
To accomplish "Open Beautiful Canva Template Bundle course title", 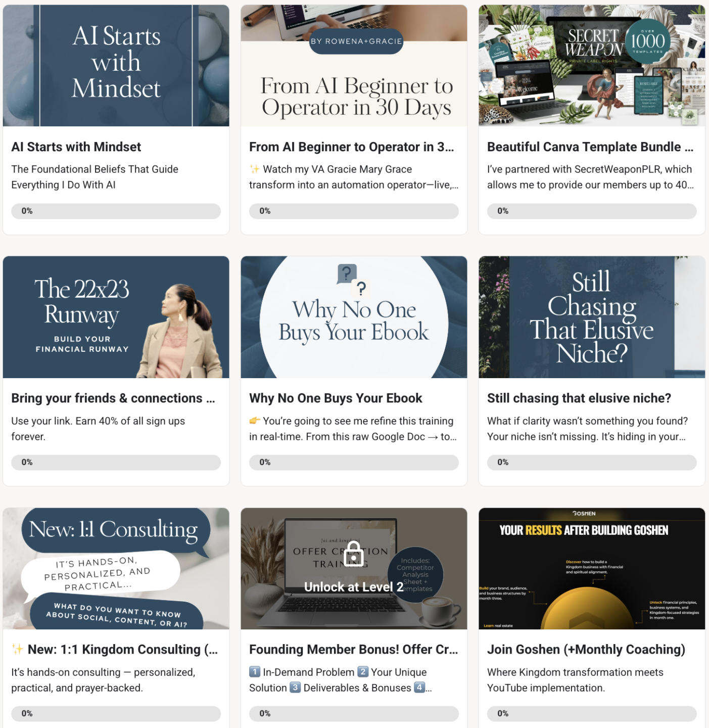I will [590, 147].
